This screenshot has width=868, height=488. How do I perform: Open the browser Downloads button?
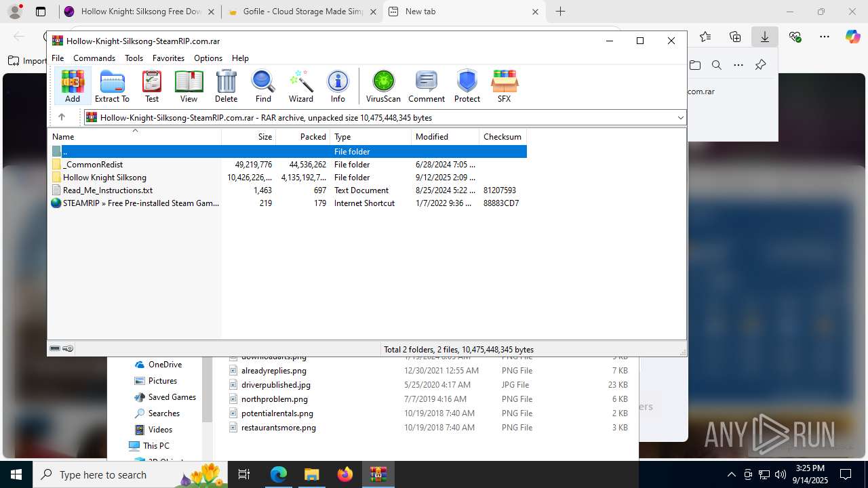pos(764,37)
